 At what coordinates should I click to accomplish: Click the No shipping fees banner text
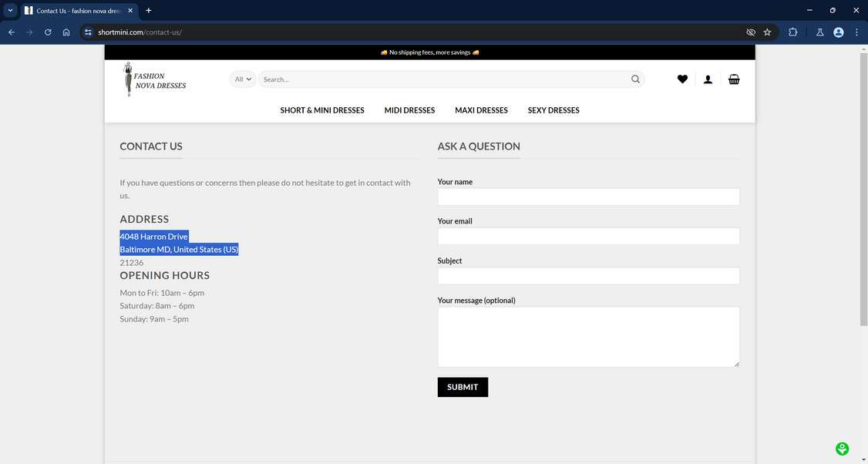[429, 52]
